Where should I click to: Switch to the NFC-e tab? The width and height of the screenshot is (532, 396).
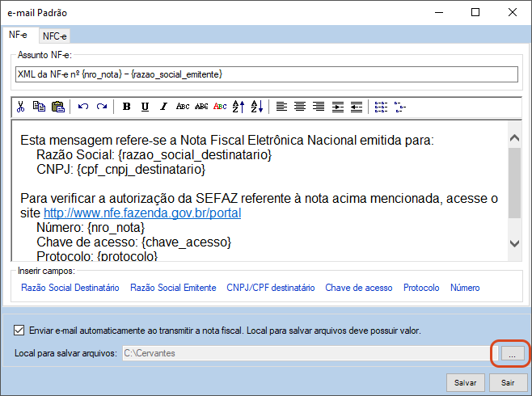click(x=56, y=36)
